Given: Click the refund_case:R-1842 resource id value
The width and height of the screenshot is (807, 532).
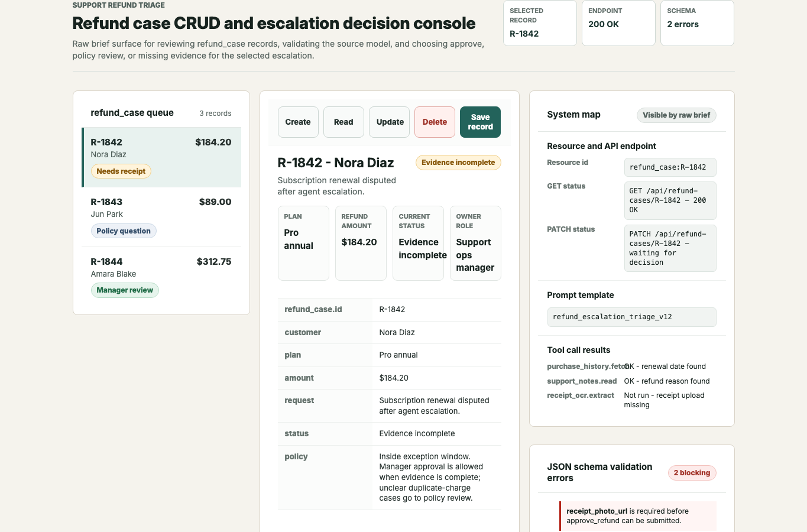Looking at the screenshot, I should [670, 167].
